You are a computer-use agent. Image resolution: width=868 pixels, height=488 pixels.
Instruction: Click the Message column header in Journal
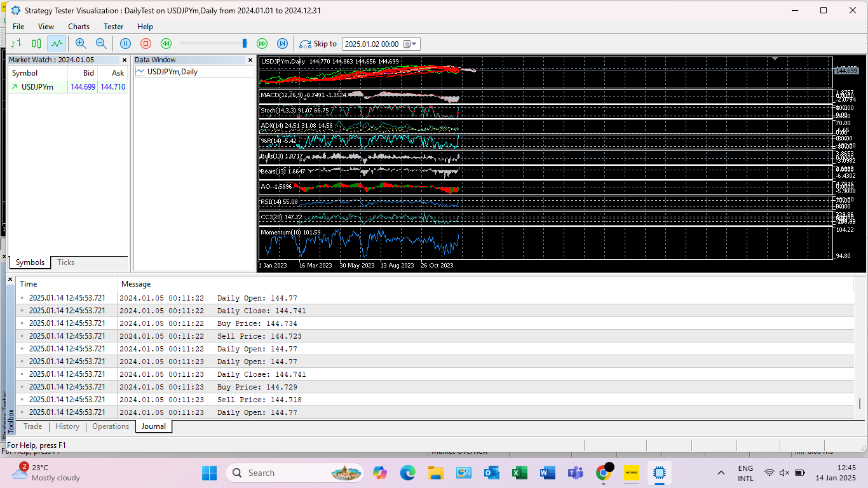(136, 284)
